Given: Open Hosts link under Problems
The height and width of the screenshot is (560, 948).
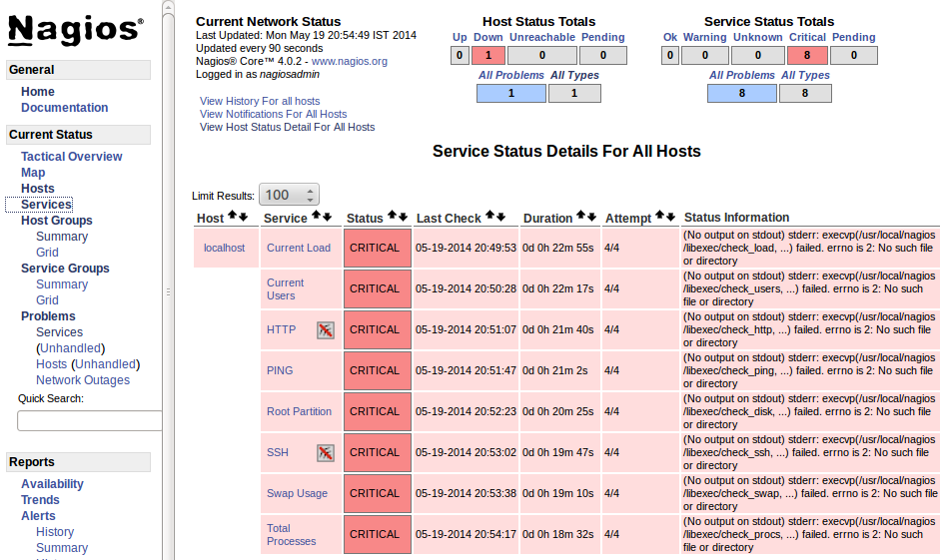Looking at the screenshot, I should (51, 364).
